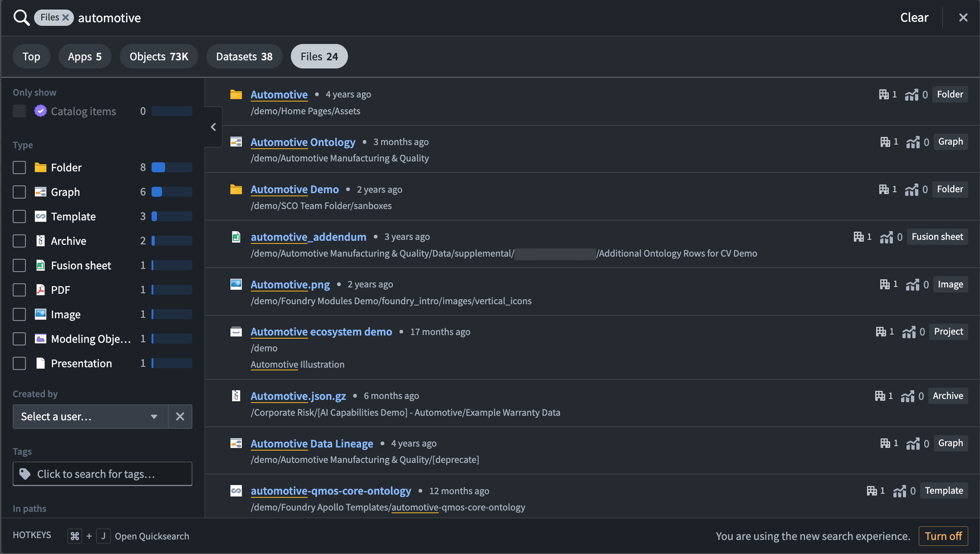Click the search magnifier icon on the top left

[21, 18]
